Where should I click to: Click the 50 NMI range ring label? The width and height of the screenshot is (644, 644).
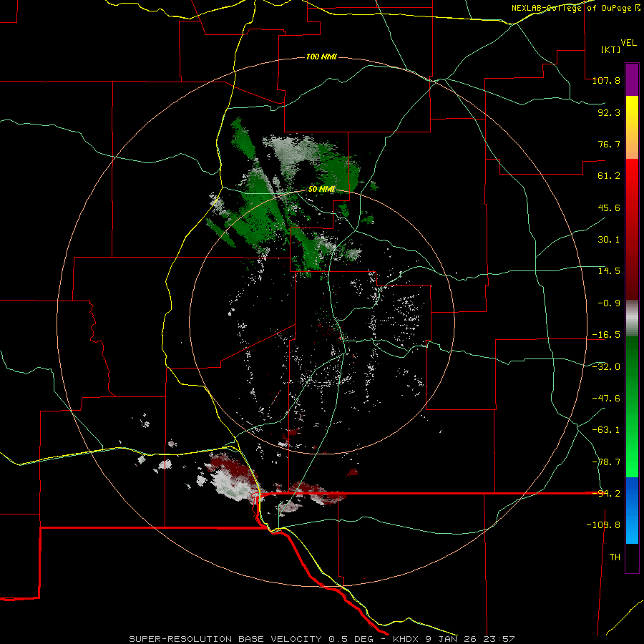pos(321,190)
